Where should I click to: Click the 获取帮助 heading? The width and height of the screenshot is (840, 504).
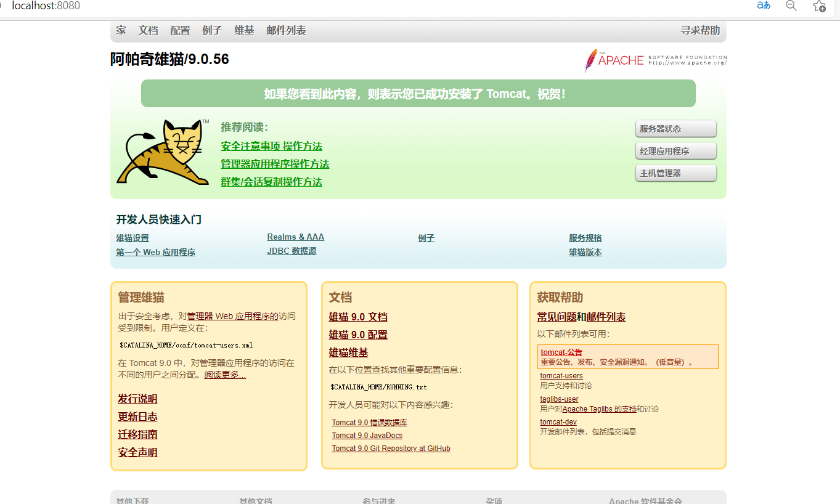coord(560,298)
